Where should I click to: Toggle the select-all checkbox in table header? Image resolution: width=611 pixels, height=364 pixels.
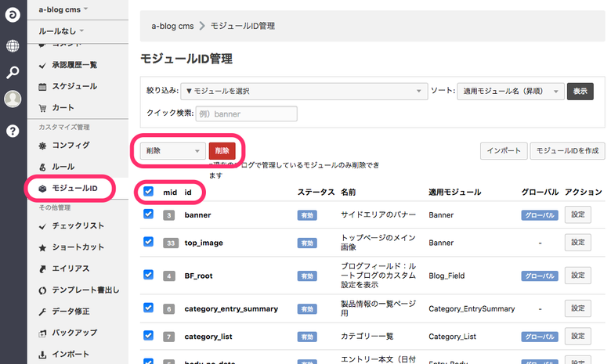[149, 191]
